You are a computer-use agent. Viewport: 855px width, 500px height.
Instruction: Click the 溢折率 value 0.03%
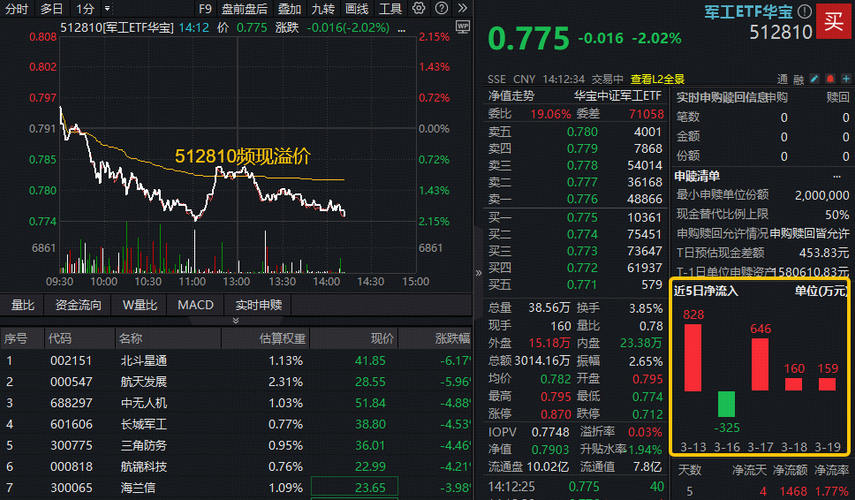(645, 432)
